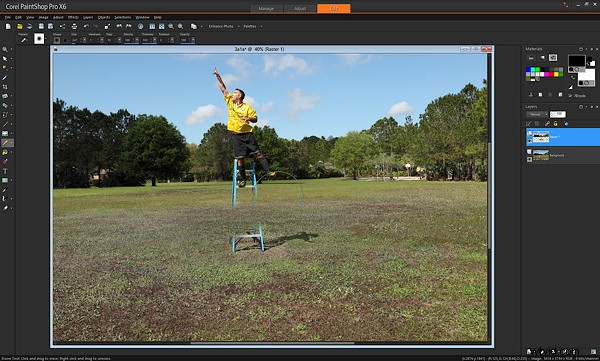Pick the blue swatch in Materials palette

[x=528, y=70]
